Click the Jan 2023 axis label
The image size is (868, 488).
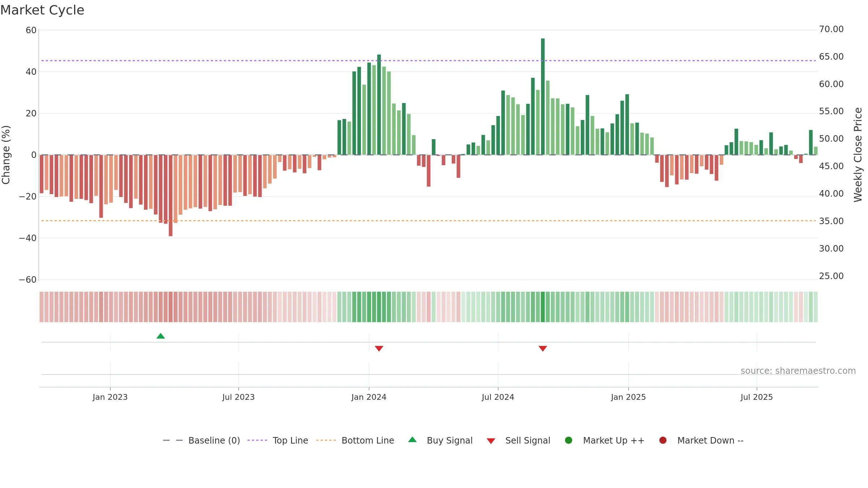coord(110,397)
